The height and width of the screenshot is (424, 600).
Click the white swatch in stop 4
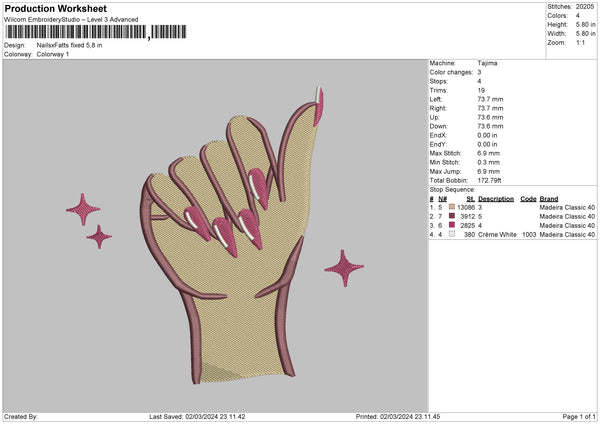(452, 234)
